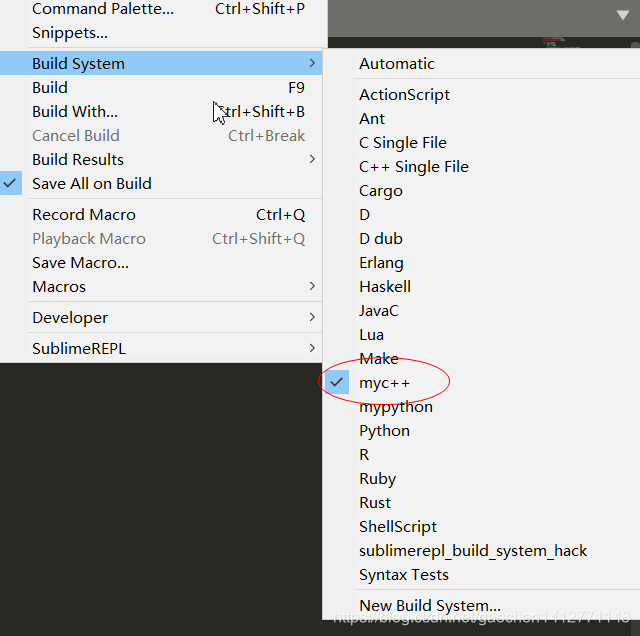
Task: Select ActionScript build system
Action: coord(481,95)
